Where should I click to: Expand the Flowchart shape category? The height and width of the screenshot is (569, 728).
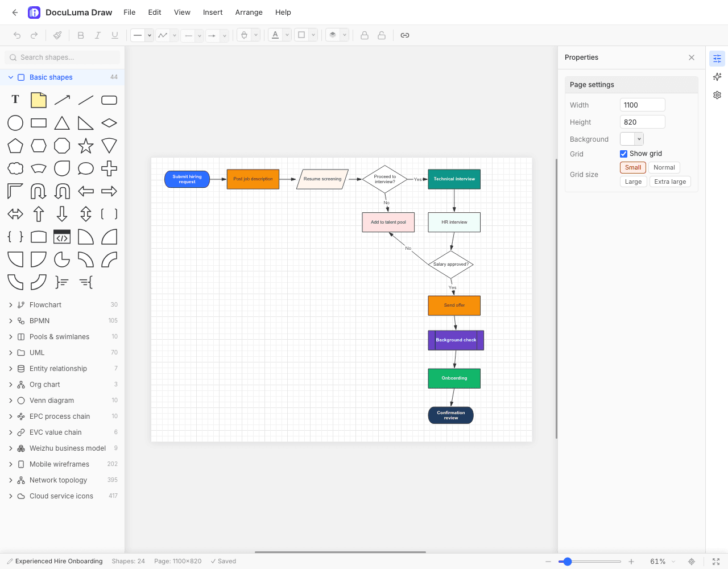pyautogui.click(x=11, y=305)
